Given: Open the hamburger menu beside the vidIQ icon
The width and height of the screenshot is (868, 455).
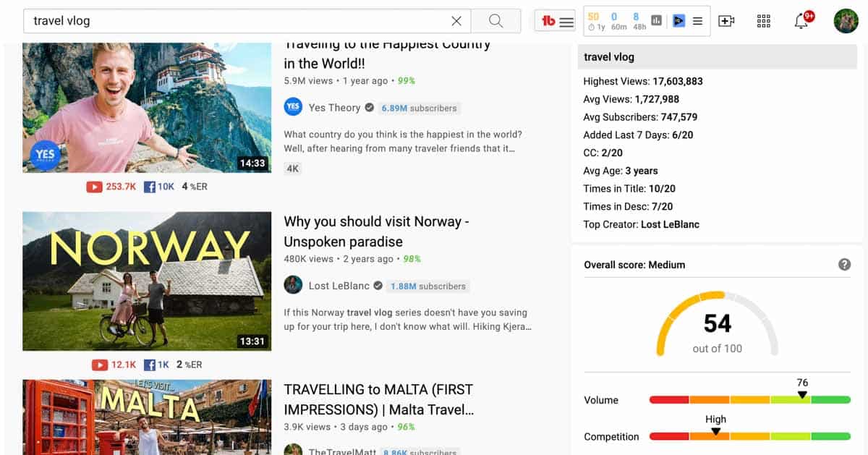Looking at the screenshot, I should (x=697, y=21).
